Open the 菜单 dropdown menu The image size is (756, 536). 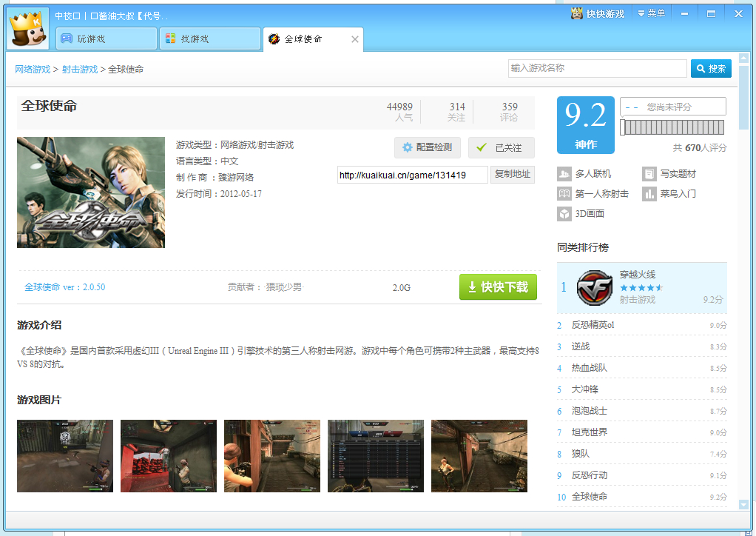651,13
